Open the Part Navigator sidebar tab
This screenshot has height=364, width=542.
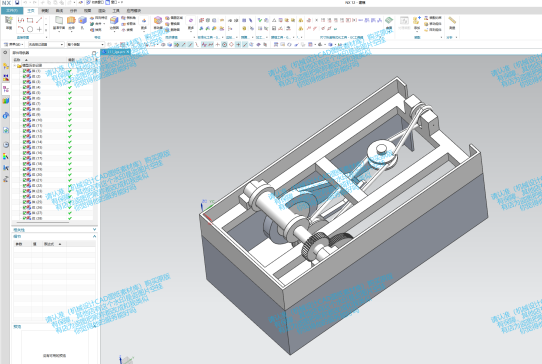(6, 89)
